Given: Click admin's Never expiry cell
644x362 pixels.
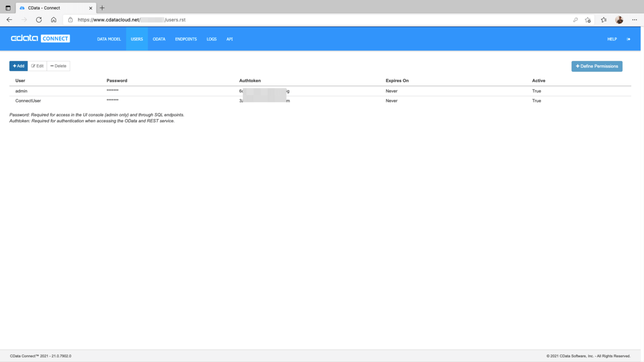Looking at the screenshot, I should 392,91.
